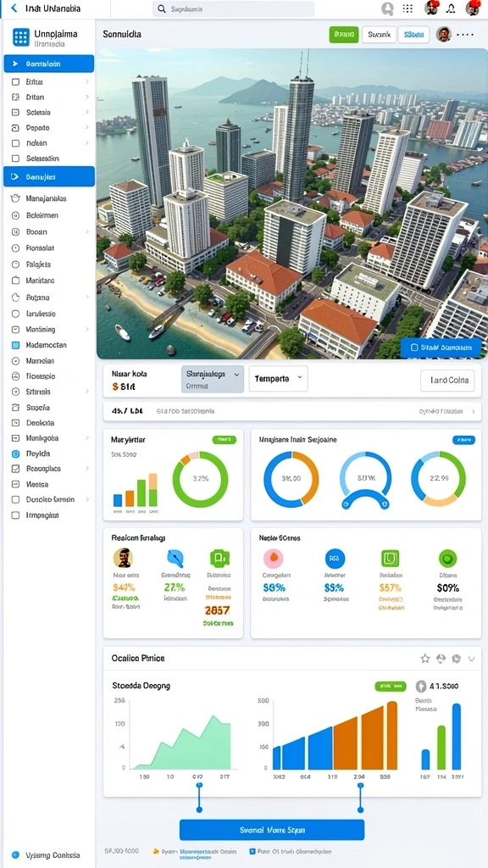
Task: Click the star icon in Ocalico Pinice header
Action: 425,658
